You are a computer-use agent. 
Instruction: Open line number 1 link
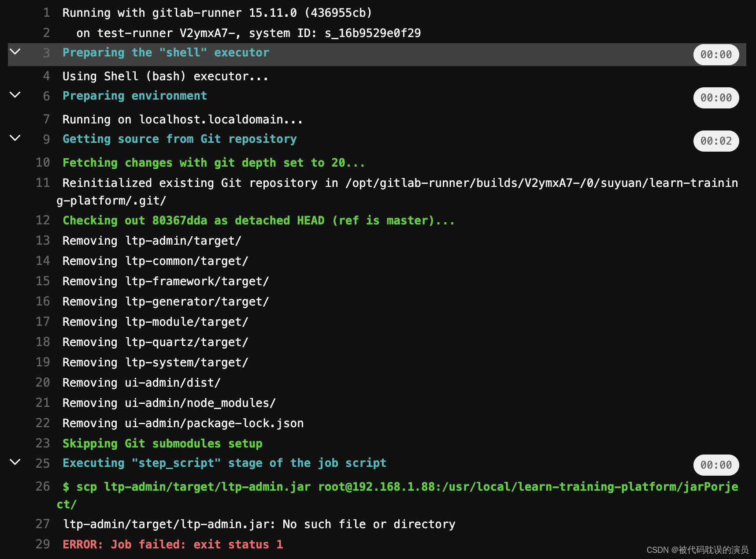(46, 13)
